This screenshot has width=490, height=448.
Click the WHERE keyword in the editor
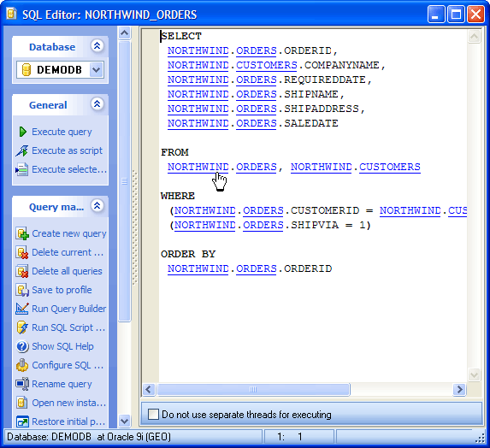[x=178, y=196]
